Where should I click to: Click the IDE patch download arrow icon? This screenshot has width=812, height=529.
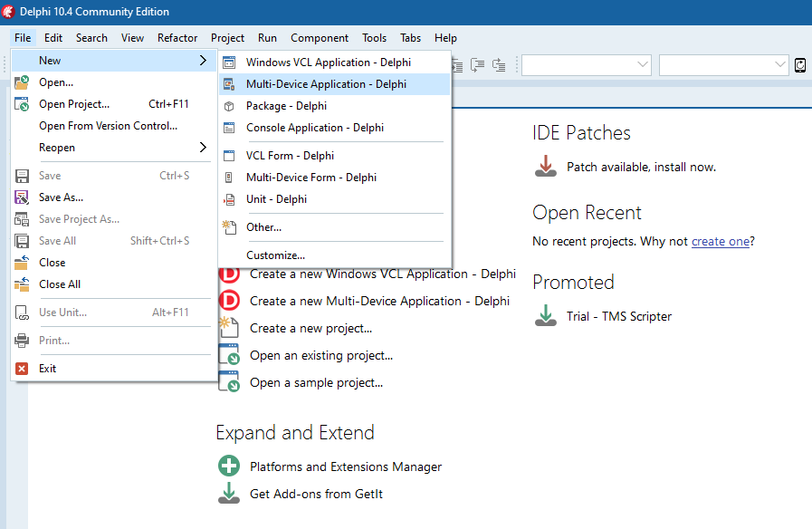click(545, 167)
